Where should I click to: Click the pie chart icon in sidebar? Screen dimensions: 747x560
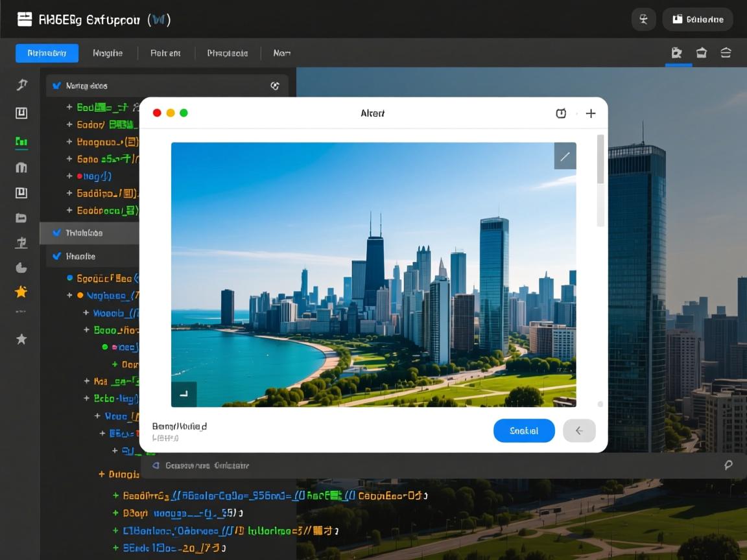coord(21,268)
